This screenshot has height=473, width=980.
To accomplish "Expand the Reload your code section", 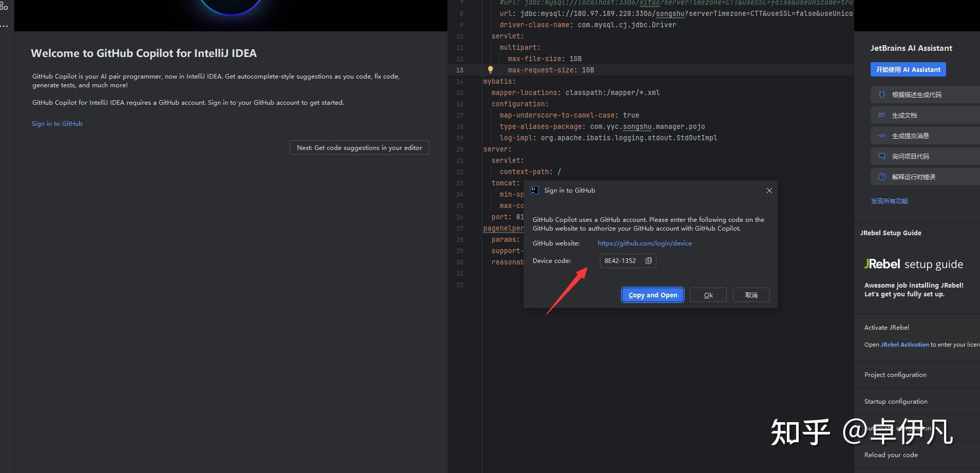I will 891,455.
